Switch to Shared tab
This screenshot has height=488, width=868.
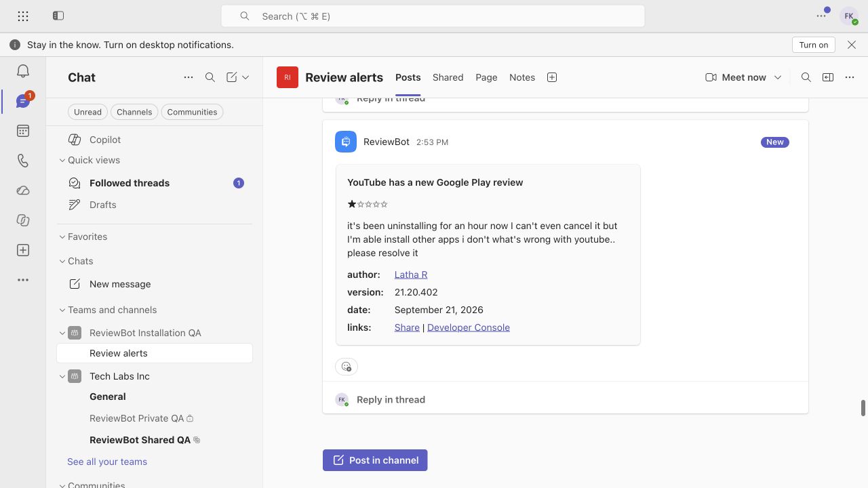pyautogui.click(x=448, y=77)
